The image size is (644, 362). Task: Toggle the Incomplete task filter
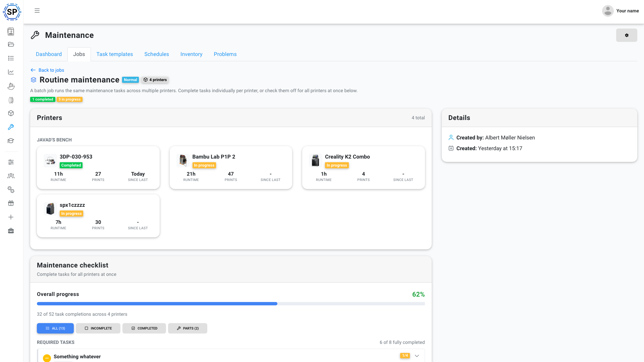98,328
